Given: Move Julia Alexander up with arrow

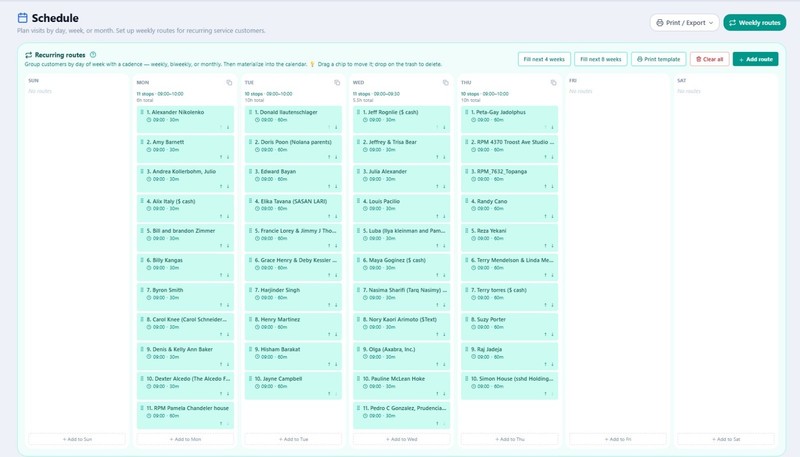Looking at the screenshot, I should 437,187.
